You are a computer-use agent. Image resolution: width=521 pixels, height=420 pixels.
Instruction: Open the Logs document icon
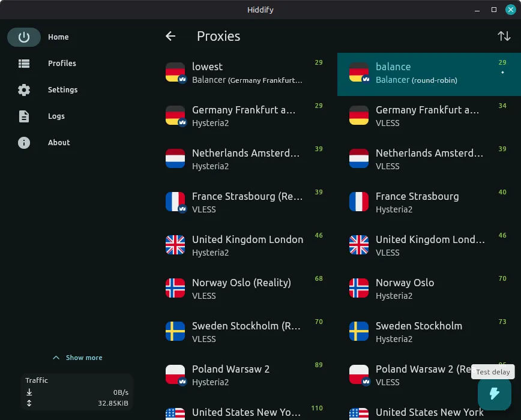24,116
